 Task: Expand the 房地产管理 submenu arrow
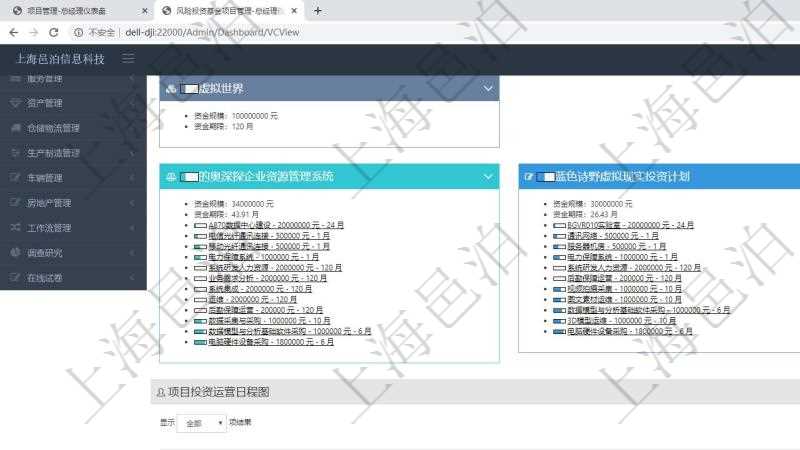[x=132, y=203]
